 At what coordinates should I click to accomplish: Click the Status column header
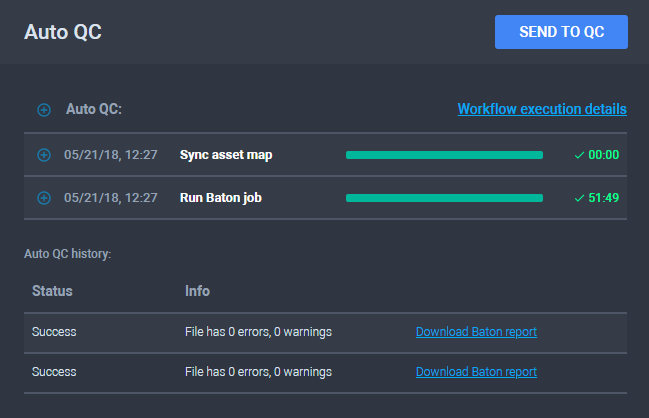click(x=52, y=291)
